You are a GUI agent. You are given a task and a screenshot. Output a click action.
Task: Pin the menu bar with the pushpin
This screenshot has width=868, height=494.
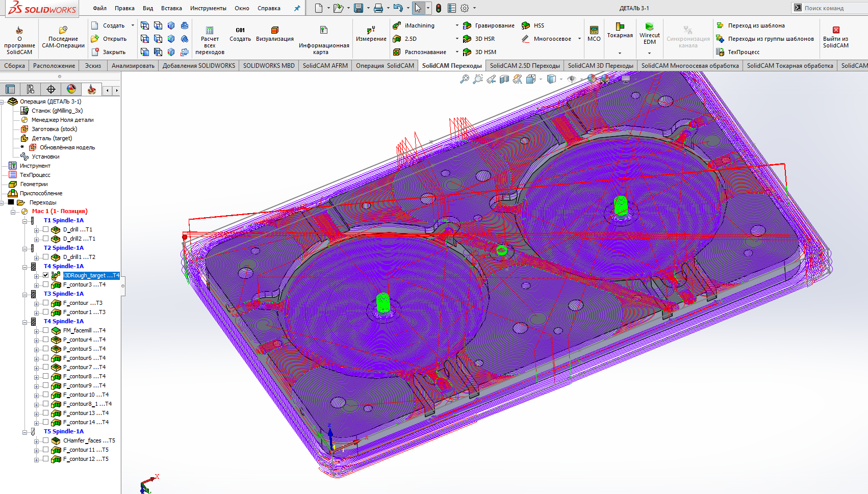[x=297, y=8]
